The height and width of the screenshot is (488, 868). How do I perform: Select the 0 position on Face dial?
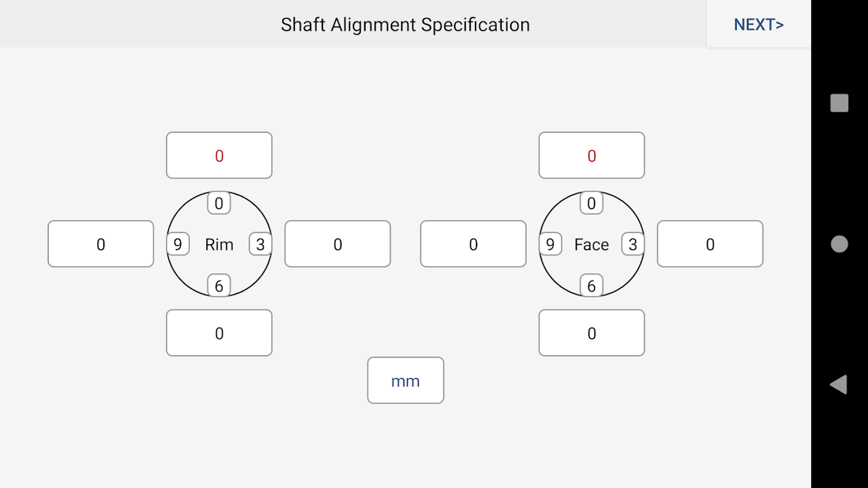tap(591, 203)
